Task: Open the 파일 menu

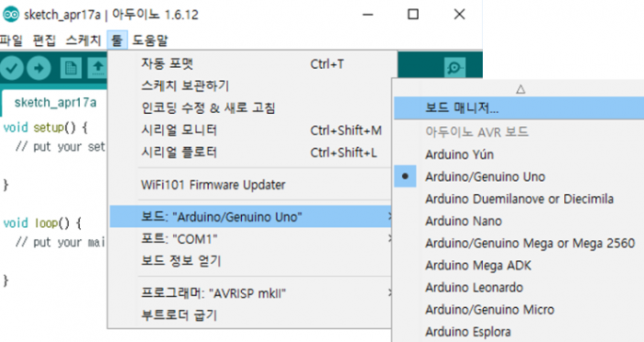Action: [x=11, y=40]
